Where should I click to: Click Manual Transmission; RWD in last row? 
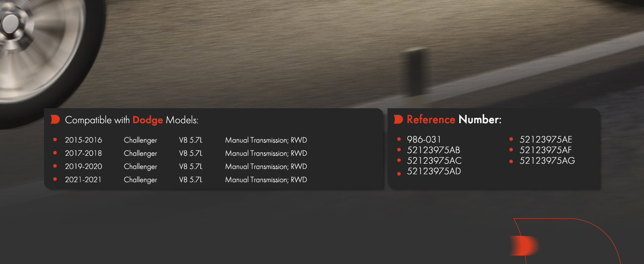click(x=266, y=180)
